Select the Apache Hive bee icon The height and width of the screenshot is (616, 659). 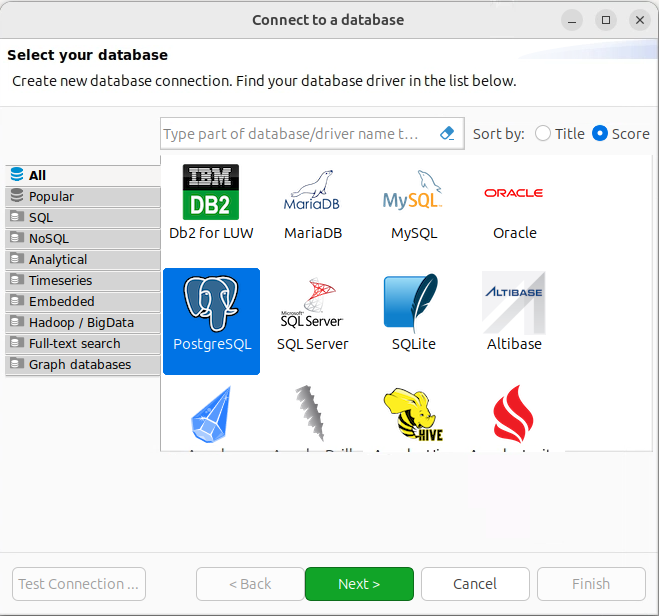click(x=413, y=415)
